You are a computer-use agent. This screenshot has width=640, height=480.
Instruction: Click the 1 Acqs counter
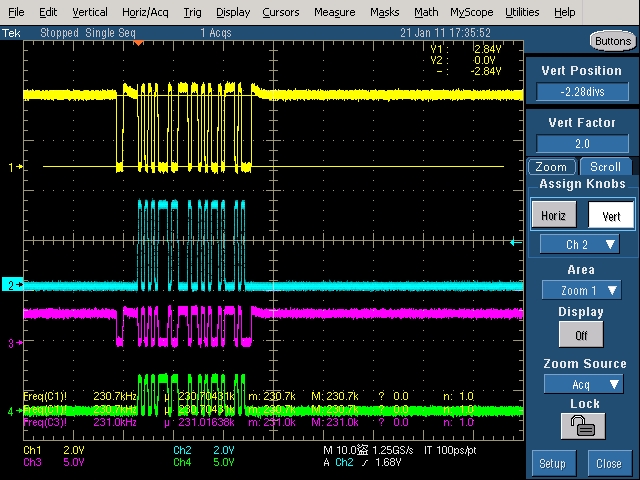click(x=216, y=33)
